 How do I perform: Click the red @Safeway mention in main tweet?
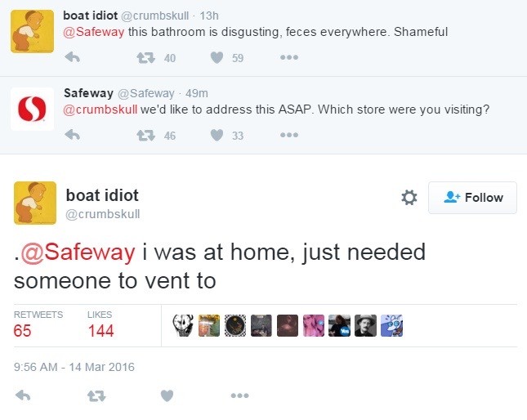[x=77, y=252]
